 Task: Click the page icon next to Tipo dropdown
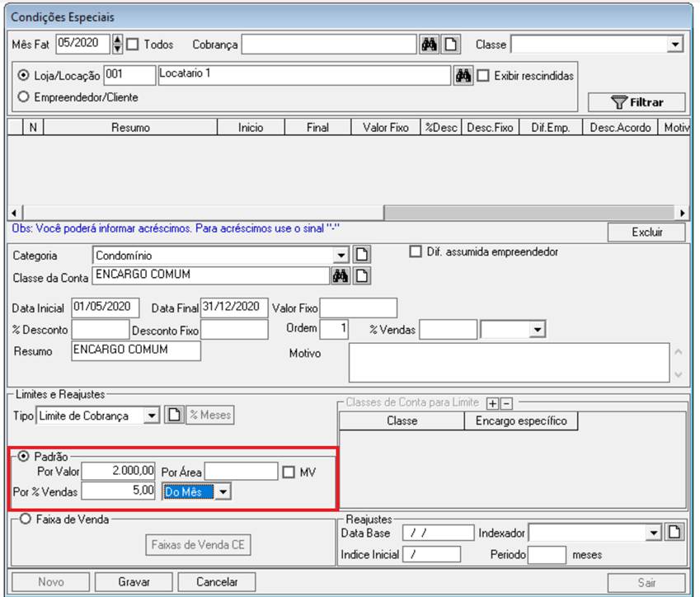[174, 415]
